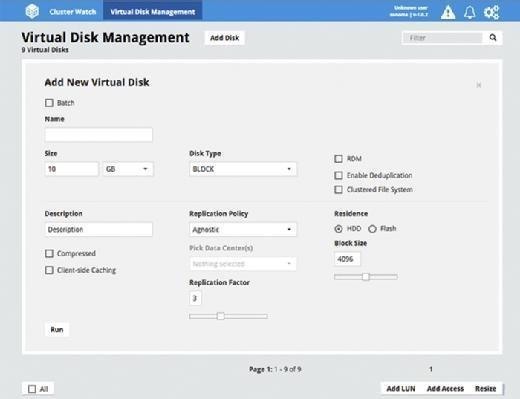
Task: Click the Replication Factor value field
Action: (195, 298)
